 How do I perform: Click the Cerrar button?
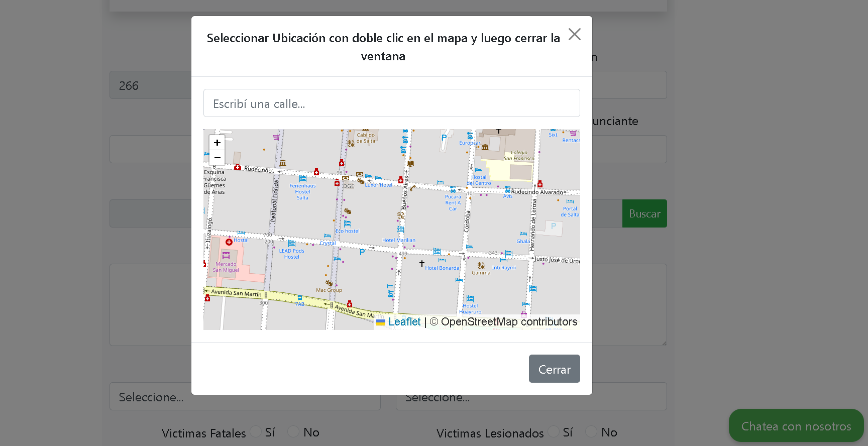tap(554, 369)
